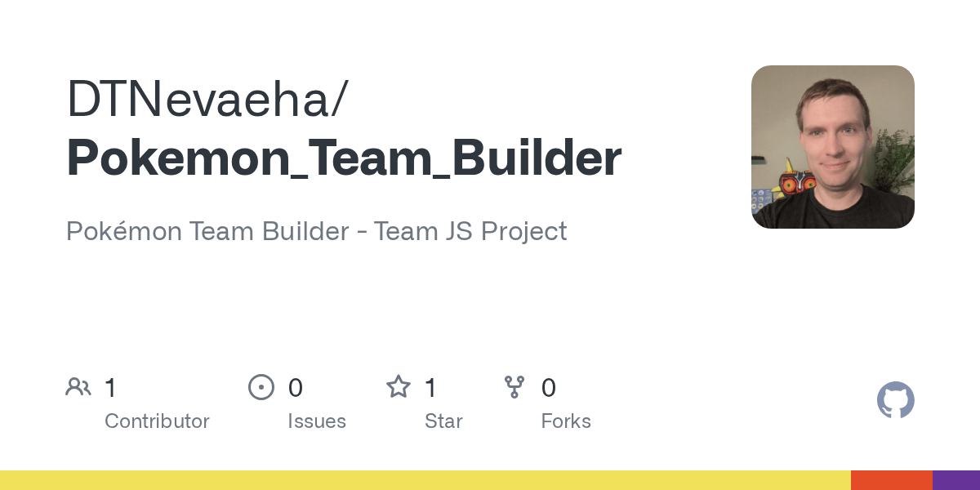Click the Star label text

coord(443,421)
